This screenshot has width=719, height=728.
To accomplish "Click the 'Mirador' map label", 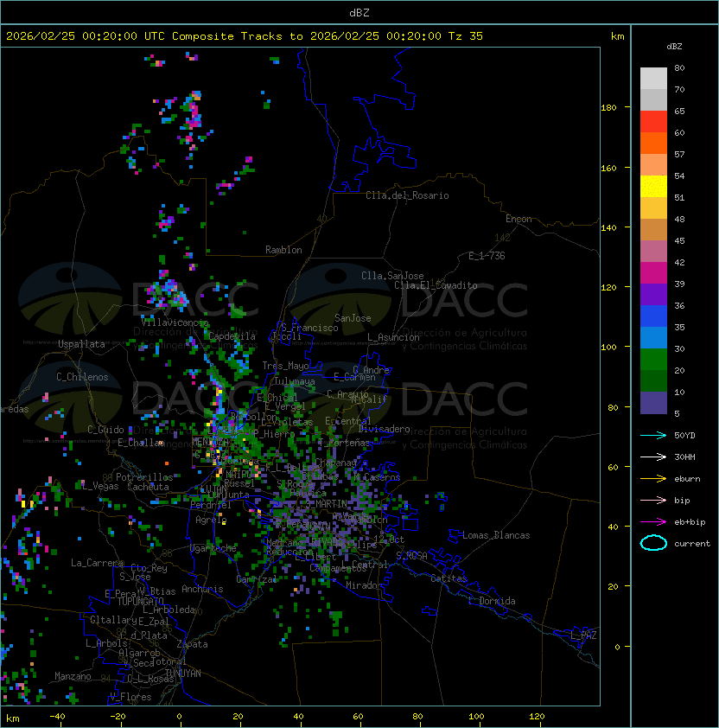I will [364, 585].
